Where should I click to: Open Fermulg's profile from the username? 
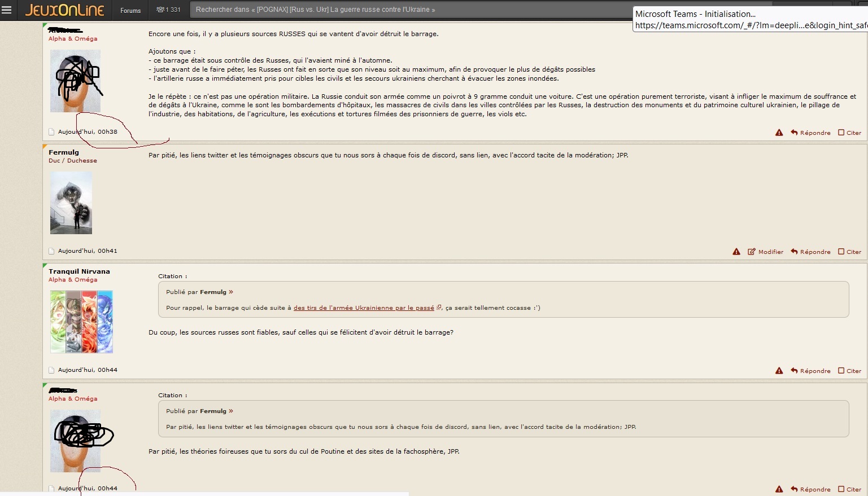click(x=64, y=152)
